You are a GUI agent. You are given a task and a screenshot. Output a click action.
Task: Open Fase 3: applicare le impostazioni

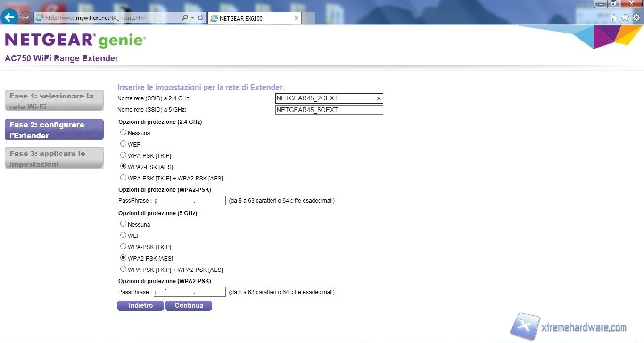pos(54,158)
